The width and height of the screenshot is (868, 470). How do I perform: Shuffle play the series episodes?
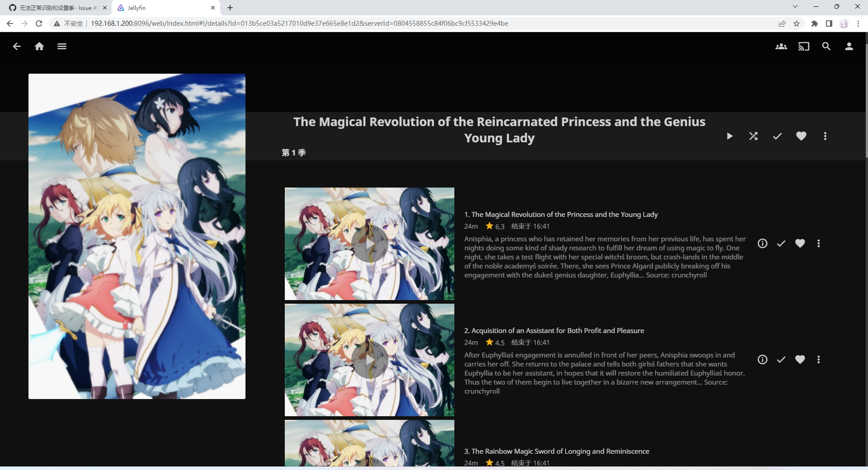[x=753, y=136]
